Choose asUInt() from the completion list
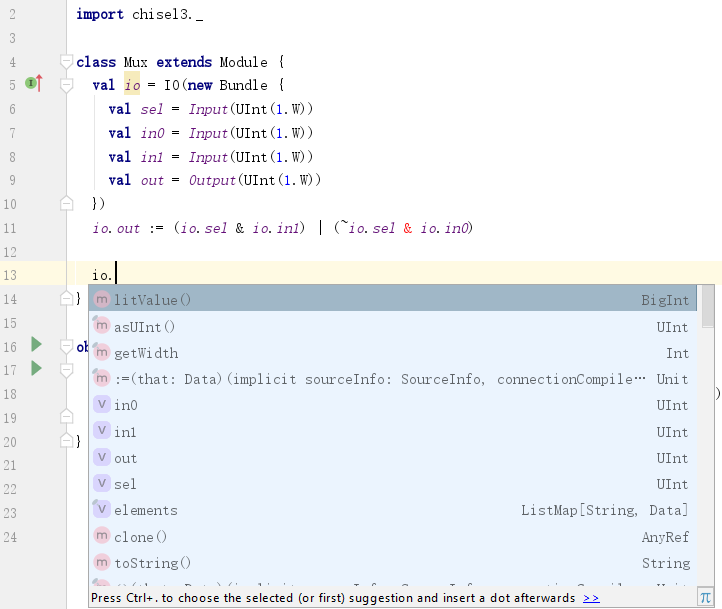The image size is (722, 609). point(392,326)
